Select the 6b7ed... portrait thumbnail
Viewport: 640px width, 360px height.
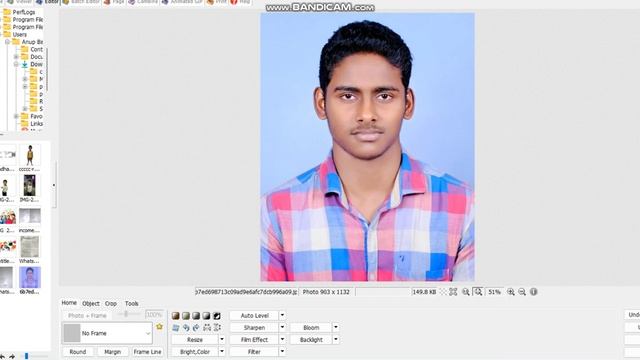click(x=29, y=280)
